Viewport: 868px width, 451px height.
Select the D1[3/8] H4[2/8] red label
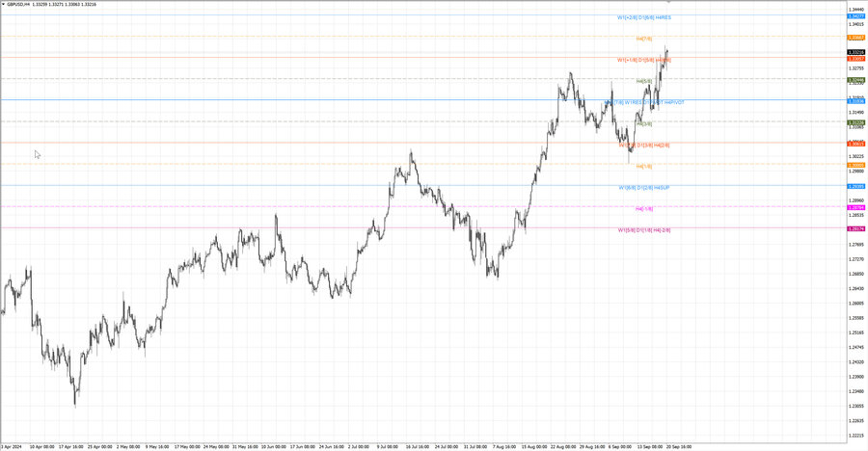(653, 145)
